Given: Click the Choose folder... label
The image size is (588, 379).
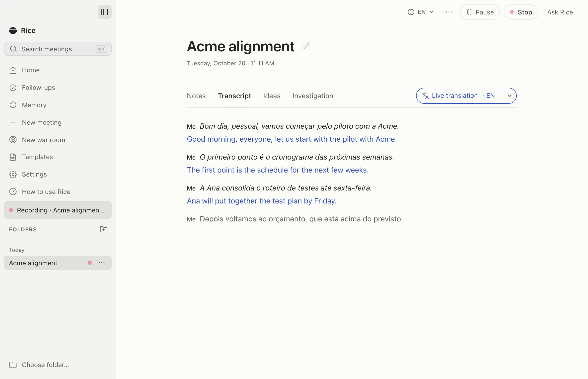Looking at the screenshot, I should (45, 365).
